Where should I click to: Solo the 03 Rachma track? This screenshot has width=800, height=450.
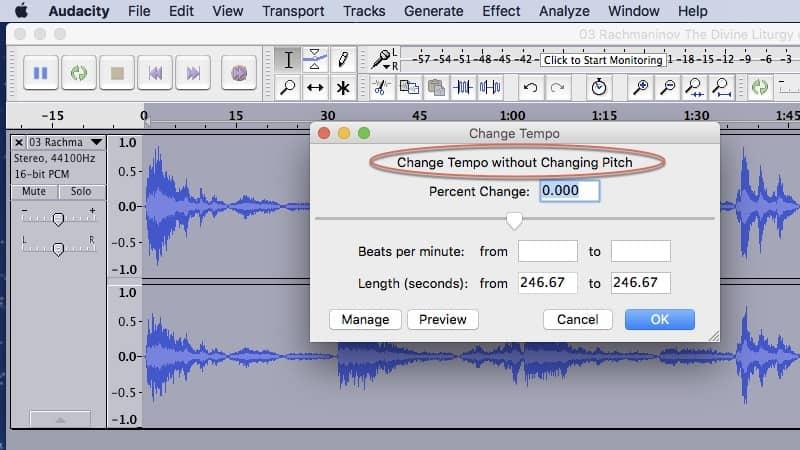coord(81,191)
